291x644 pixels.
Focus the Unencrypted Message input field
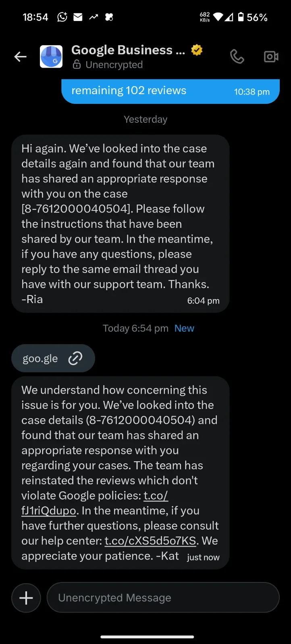[163, 598]
